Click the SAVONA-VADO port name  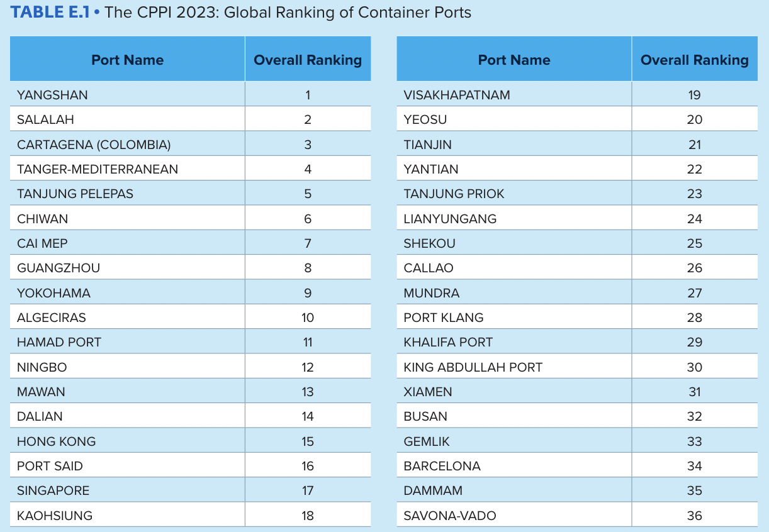tap(450, 516)
